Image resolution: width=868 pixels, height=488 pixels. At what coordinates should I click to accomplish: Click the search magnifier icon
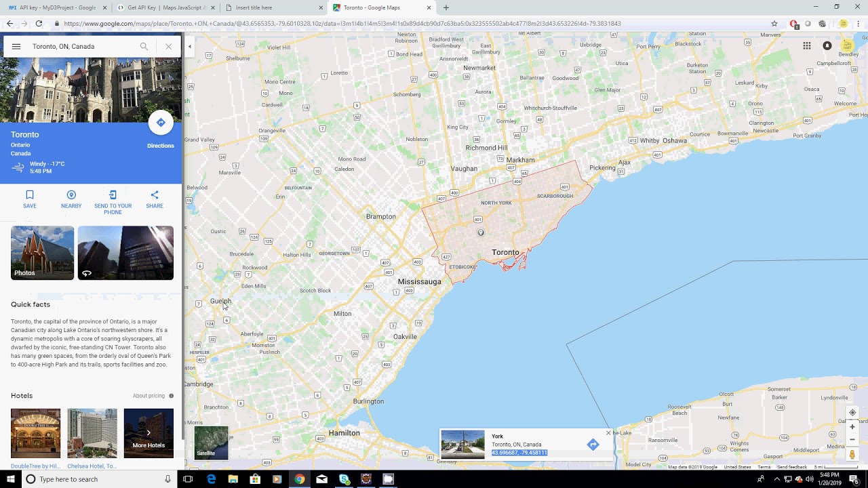point(144,47)
